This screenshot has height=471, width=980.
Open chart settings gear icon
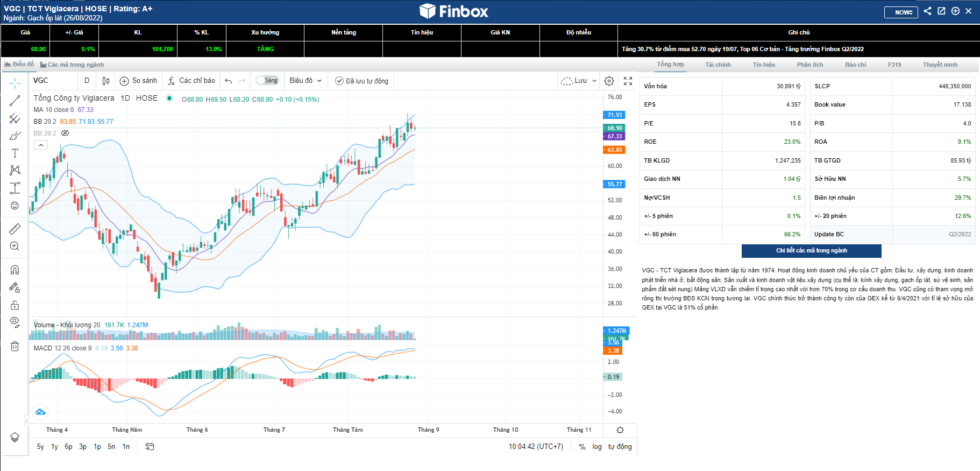click(609, 81)
